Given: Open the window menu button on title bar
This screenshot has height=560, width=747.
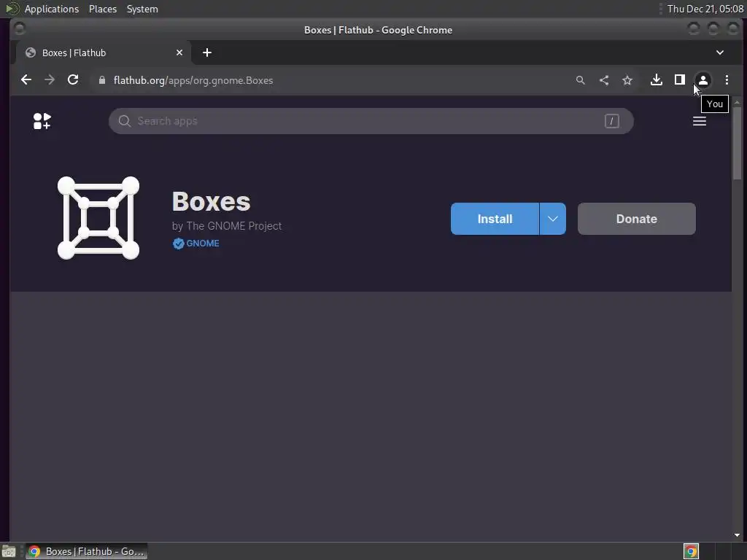Looking at the screenshot, I should pos(20,29).
